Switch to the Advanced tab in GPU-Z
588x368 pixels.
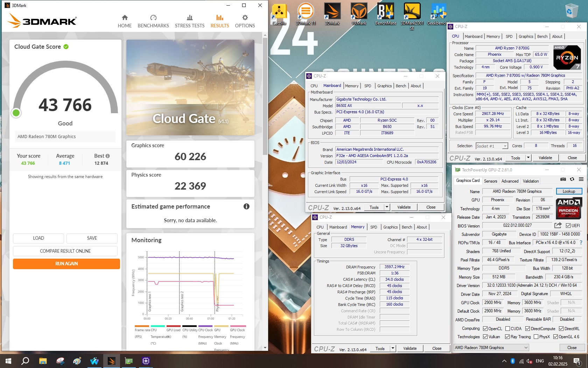[510, 181]
